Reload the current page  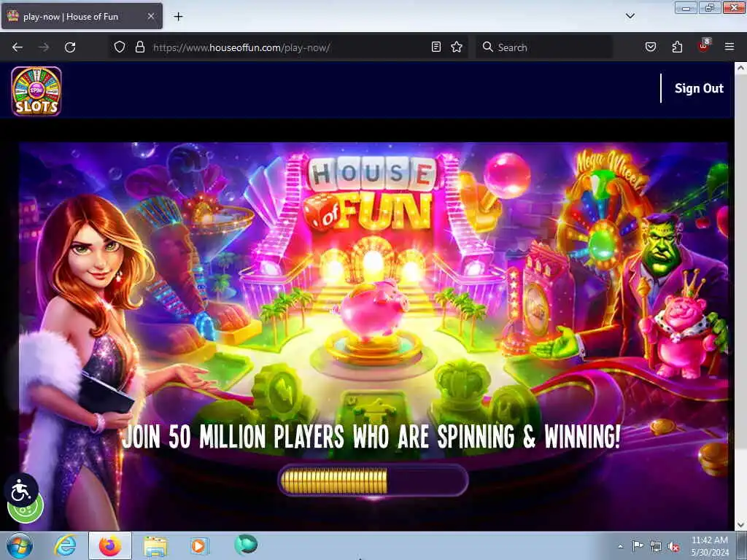coord(70,47)
